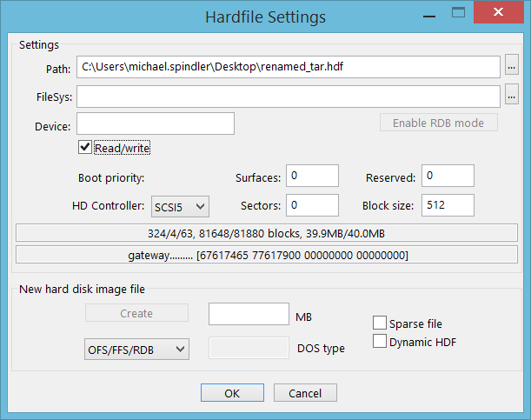Click the Create hard disk image button
Screen dimensions: 531x420
click(136, 313)
